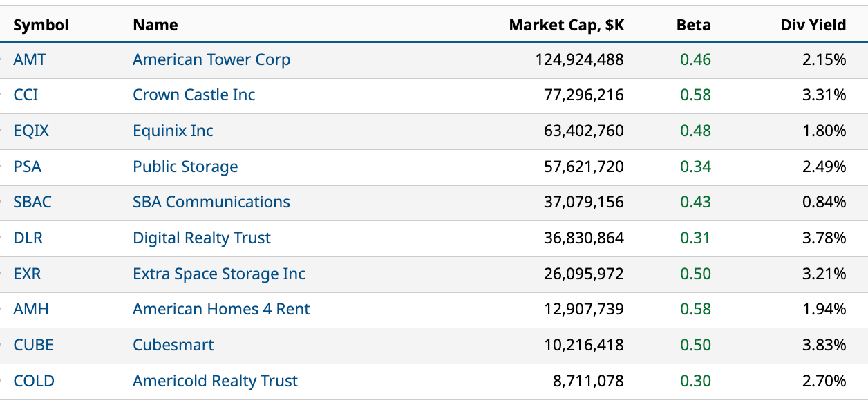
Task: Open the Crown Castle Inc link
Action: [x=194, y=95]
